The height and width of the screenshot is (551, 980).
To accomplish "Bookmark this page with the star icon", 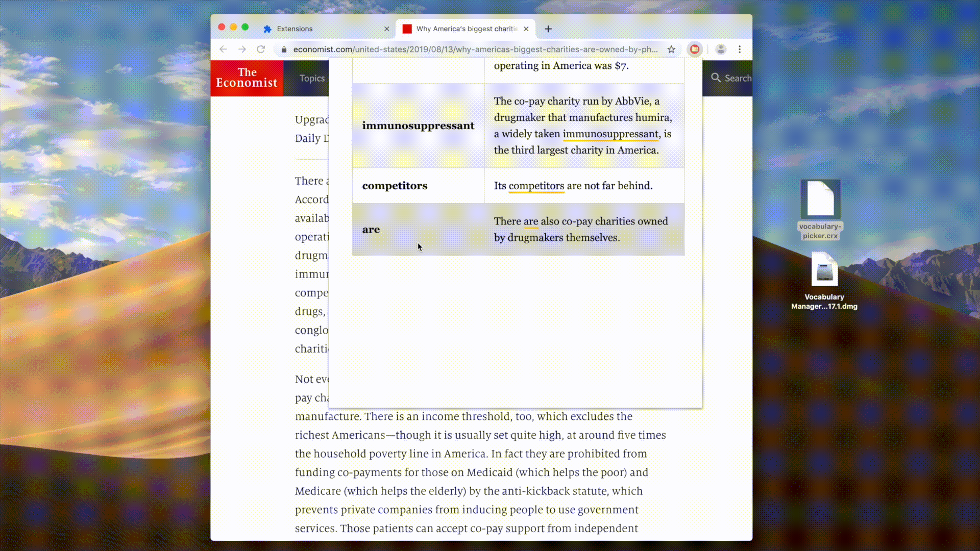I will [x=671, y=49].
